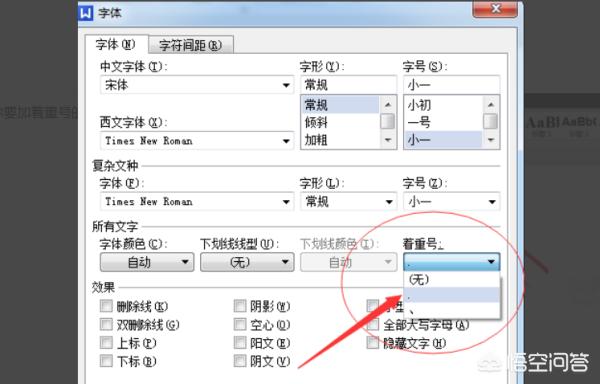600x384 pixels.
Task: Click down arrow of 字号 list scrollbar
Action: pos(491,140)
